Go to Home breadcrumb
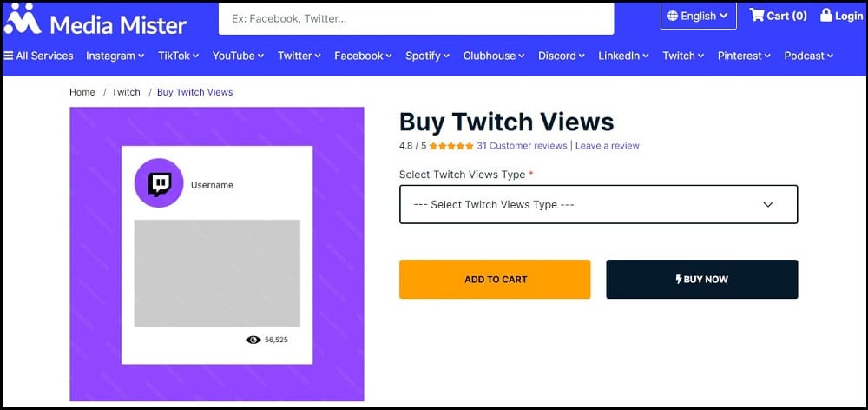 (82, 92)
